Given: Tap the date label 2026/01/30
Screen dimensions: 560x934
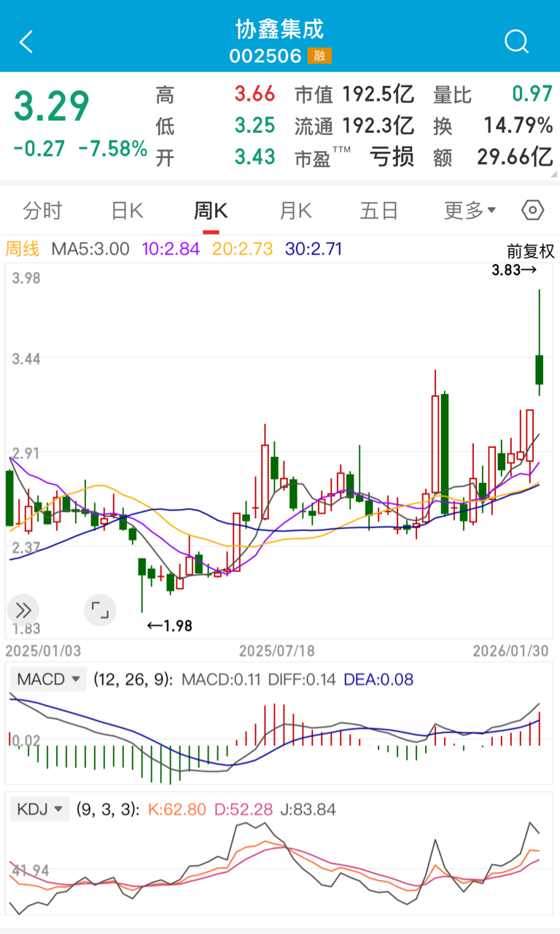Looking at the screenshot, I should click(511, 649).
